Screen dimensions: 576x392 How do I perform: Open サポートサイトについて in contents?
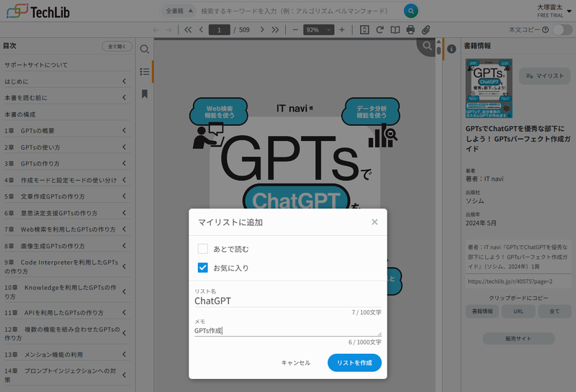coord(36,65)
